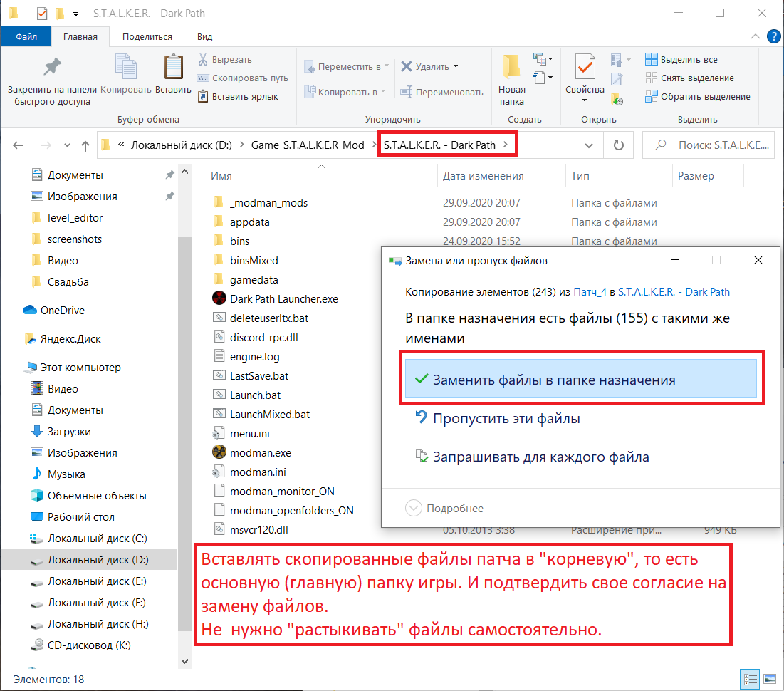Click Патч_4 source link in dialog
The width and height of the screenshot is (784, 691).
tap(590, 291)
